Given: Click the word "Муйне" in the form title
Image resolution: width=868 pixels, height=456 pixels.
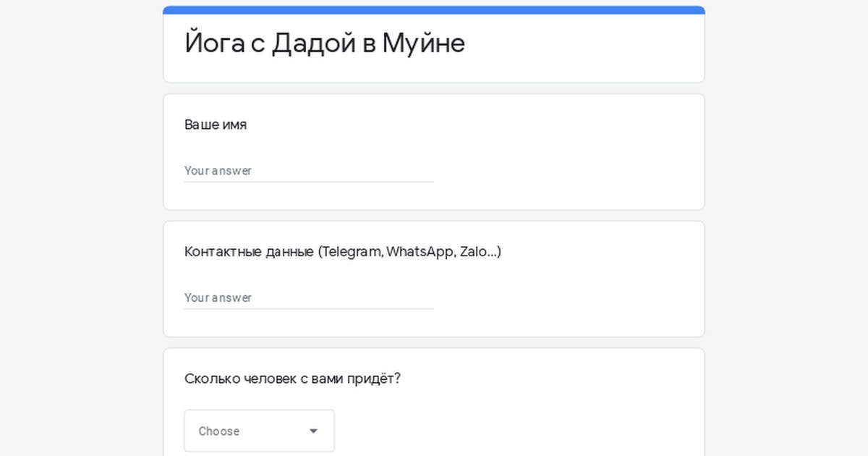Looking at the screenshot, I should point(423,43).
